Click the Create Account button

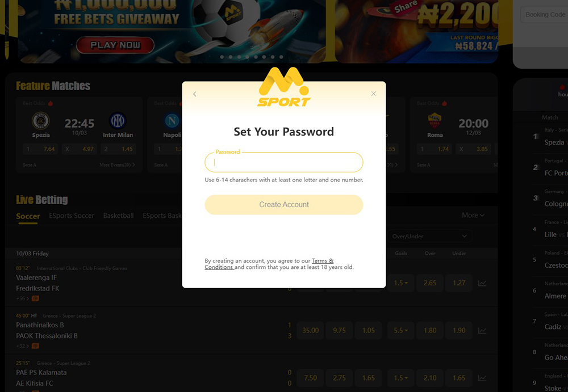[x=283, y=204]
